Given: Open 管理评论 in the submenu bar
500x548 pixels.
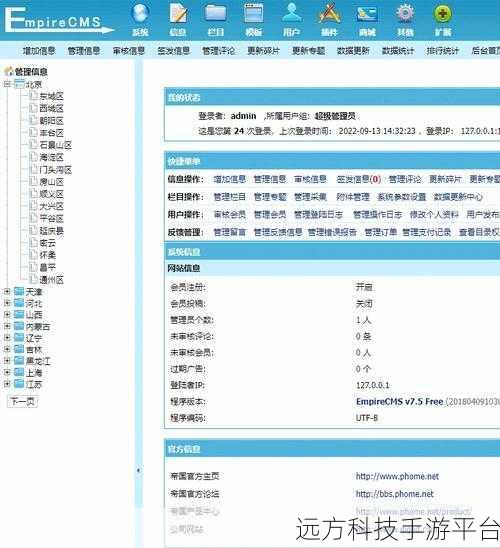Looking at the screenshot, I should (218, 51).
